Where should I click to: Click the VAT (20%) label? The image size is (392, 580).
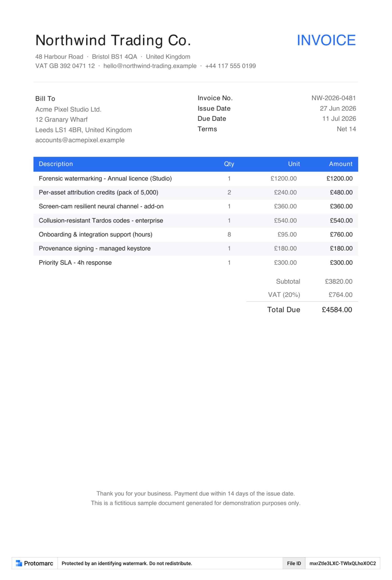tap(284, 295)
